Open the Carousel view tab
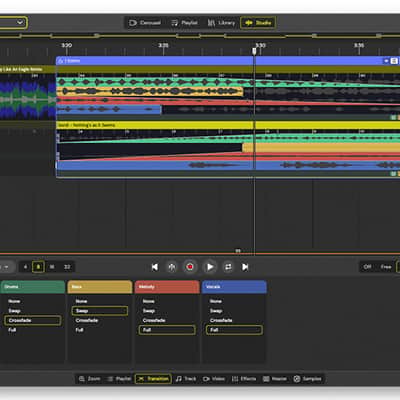This screenshot has height=400, width=400. tap(145, 23)
